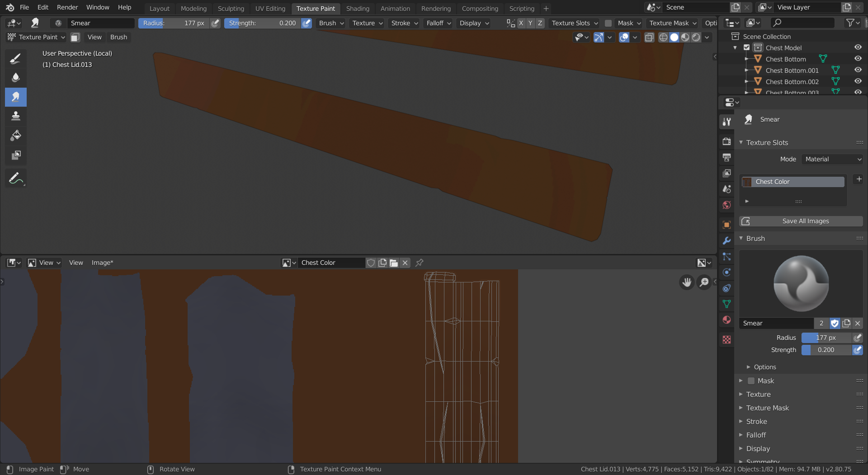Open the Render menu
The image size is (868, 475).
coord(67,7)
